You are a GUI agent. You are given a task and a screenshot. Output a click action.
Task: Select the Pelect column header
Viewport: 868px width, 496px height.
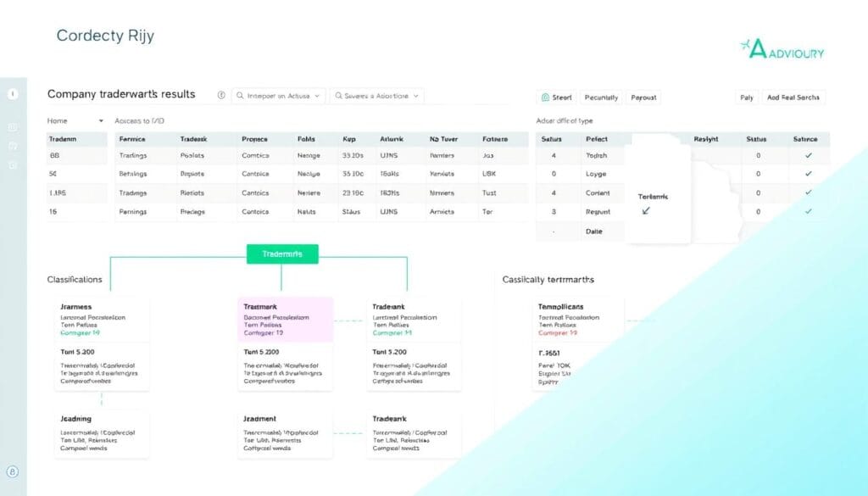click(597, 139)
